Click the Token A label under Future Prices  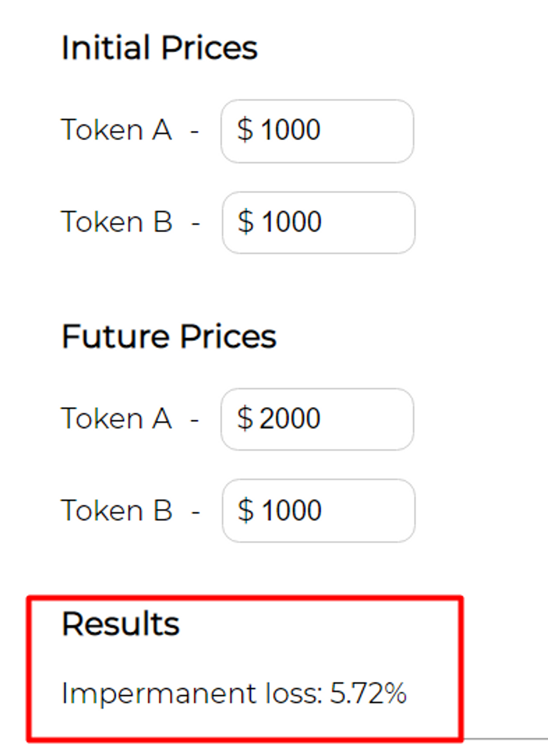116,418
